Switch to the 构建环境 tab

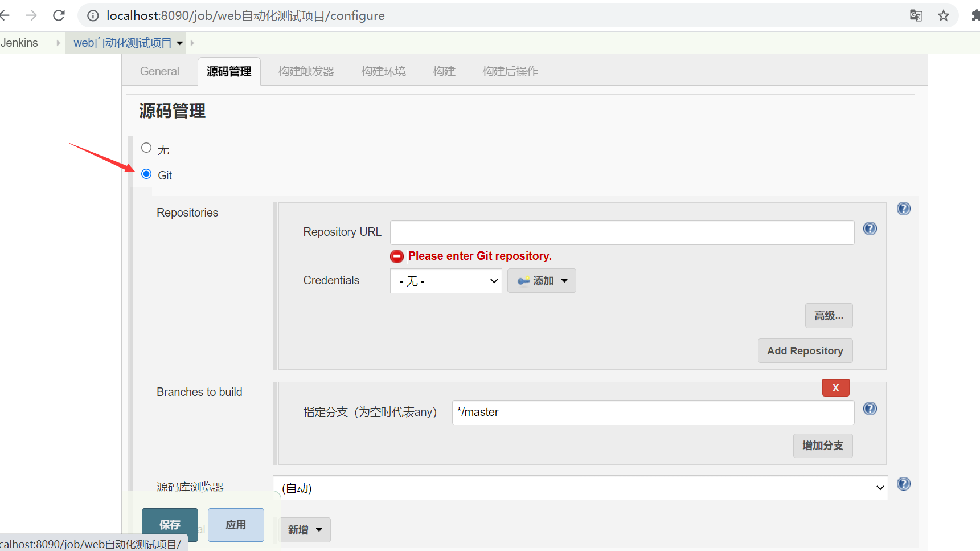[x=383, y=71]
